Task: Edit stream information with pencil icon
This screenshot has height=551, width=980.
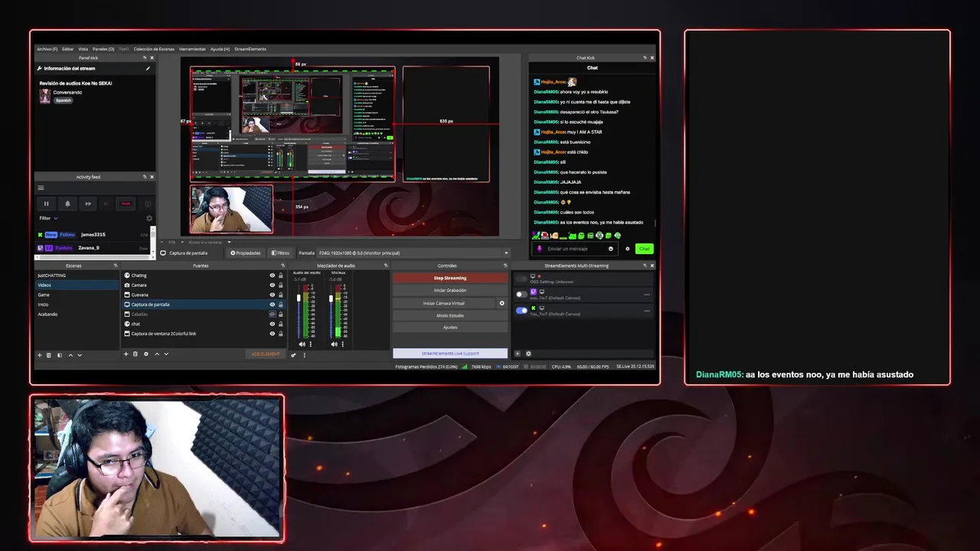Action: point(148,68)
